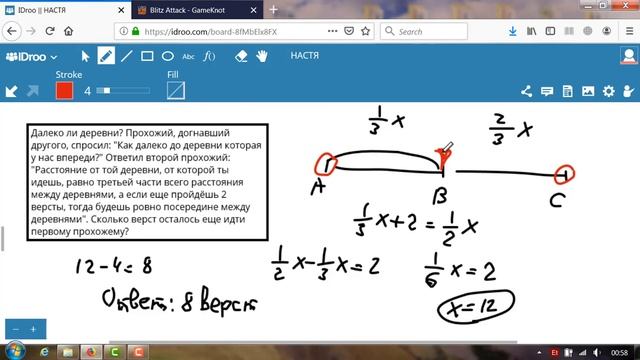Open the f() formula tool
Viewport: 640px width, 360px height.
pyautogui.click(x=209, y=56)
